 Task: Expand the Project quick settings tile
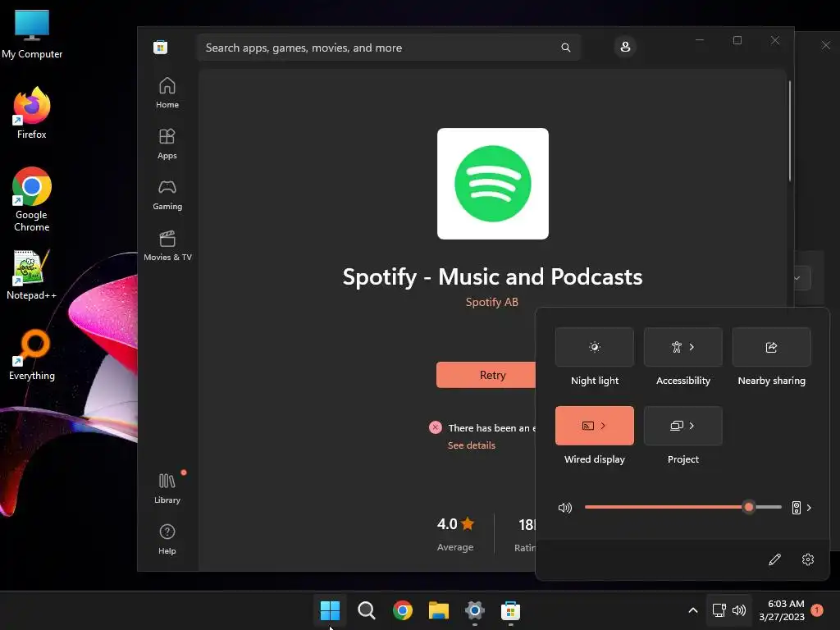pos(683,426)
